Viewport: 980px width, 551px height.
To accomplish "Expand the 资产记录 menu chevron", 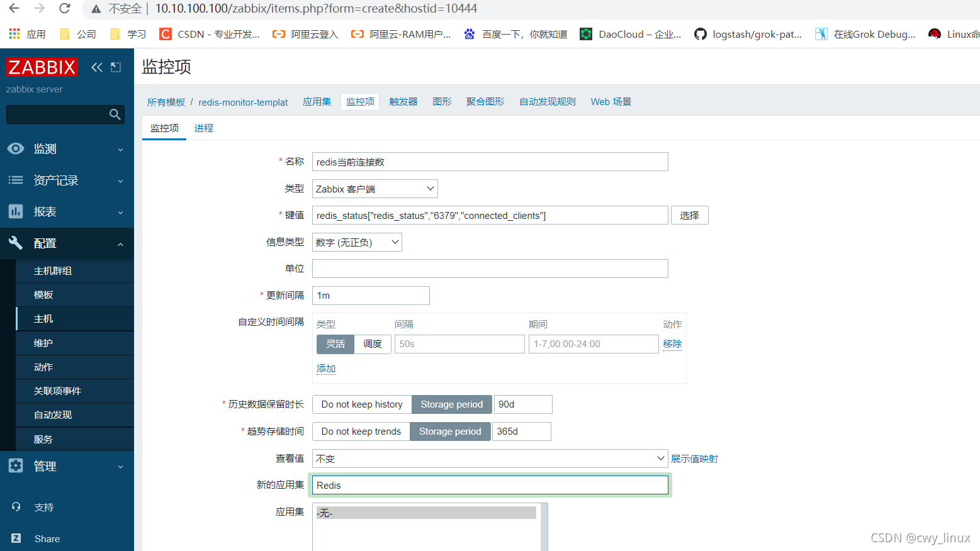I will (120, 181).
